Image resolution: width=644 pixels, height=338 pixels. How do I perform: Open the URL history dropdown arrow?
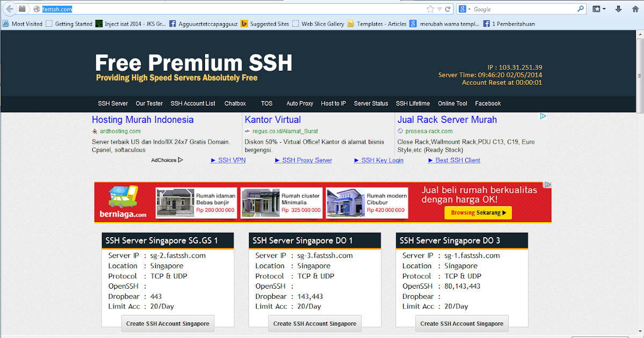pyautogui.click(x=440, y=9)
